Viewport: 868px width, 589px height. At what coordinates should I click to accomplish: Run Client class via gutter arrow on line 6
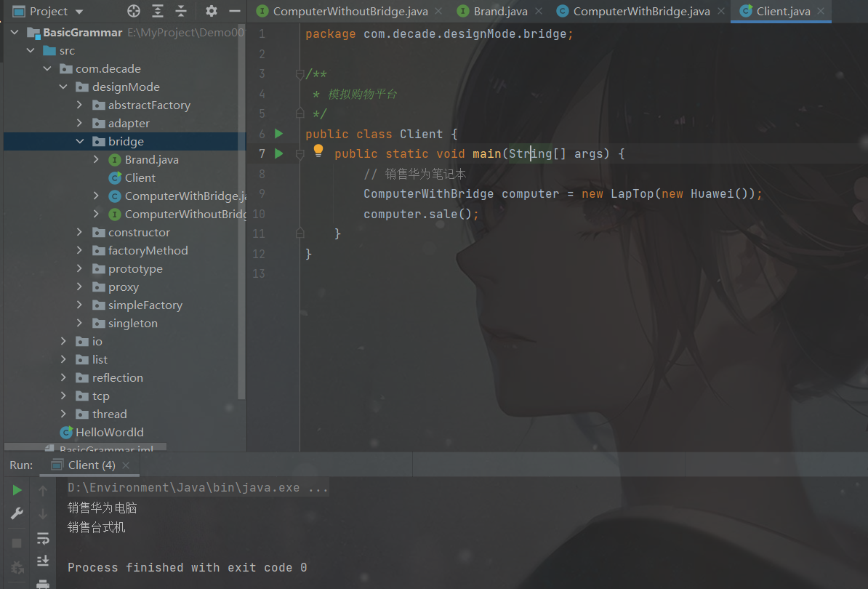click(279, 133)
